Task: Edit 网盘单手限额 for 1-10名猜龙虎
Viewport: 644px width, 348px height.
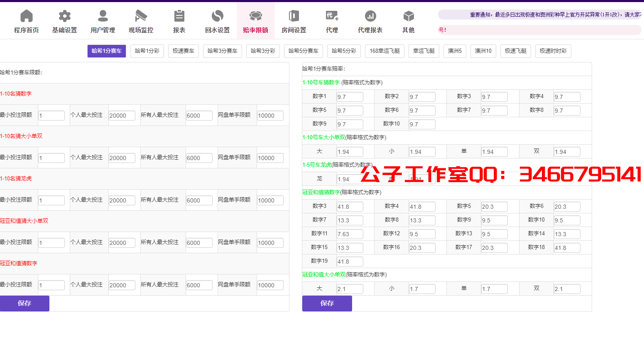Action: (x=270, y=200)
